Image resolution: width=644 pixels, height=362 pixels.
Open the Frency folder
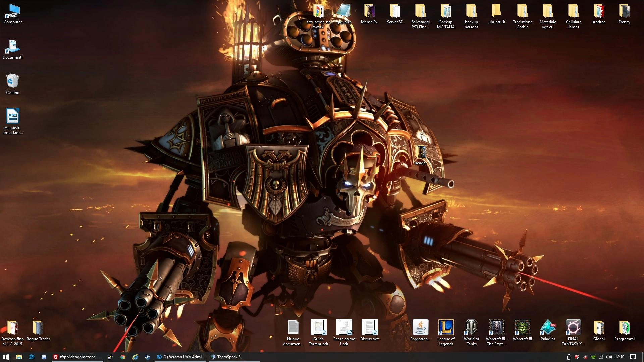pyautogui.click(x=624, y=14)
